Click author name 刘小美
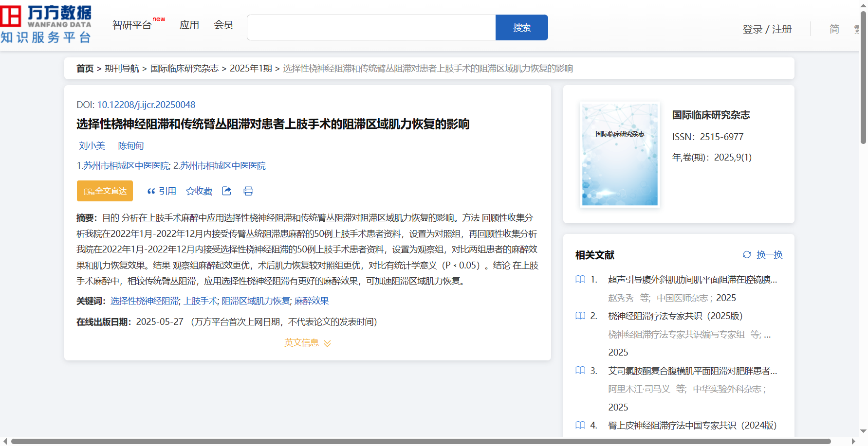 pos(92,146)
